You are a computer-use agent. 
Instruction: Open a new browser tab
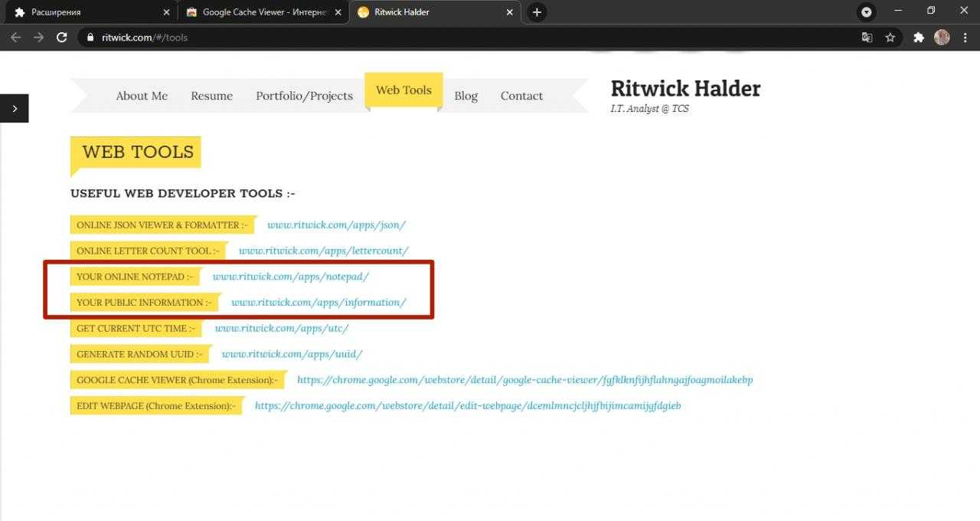tap(537, 12)
